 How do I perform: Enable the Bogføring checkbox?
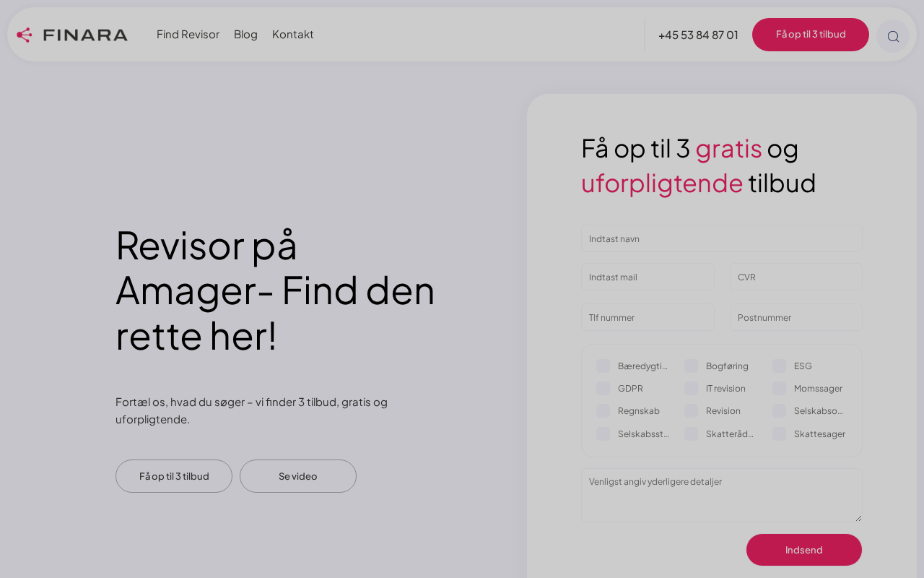[692, 366]
